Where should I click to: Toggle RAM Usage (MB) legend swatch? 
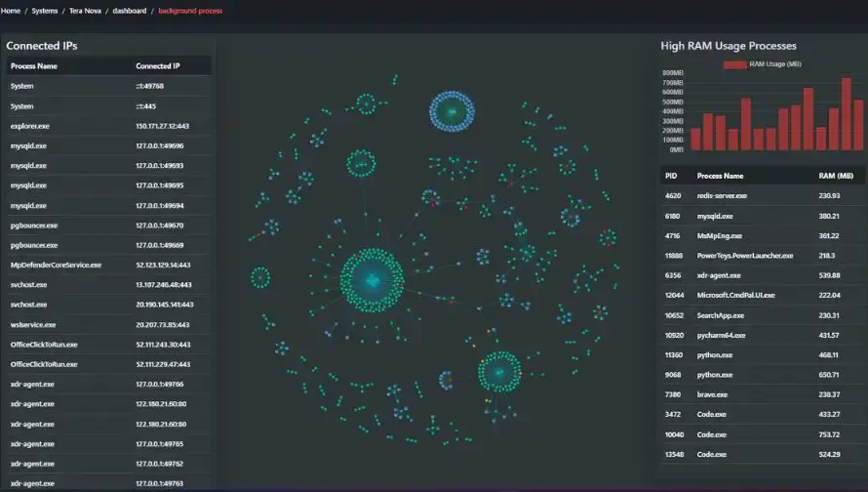coord(735,64)
